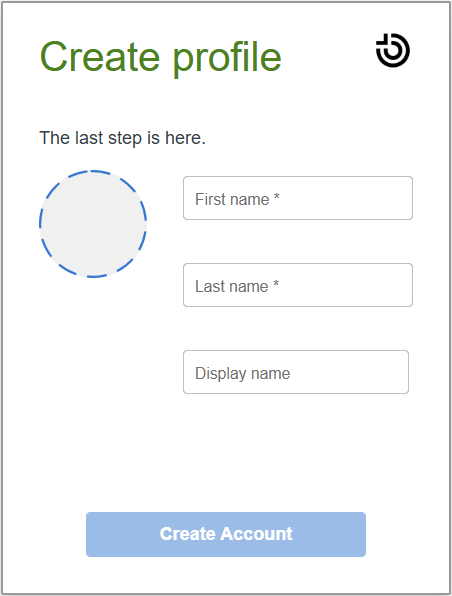Click the Create Account button
The height and width of the screenshot is (596, 452).
(x=226, y=534)
